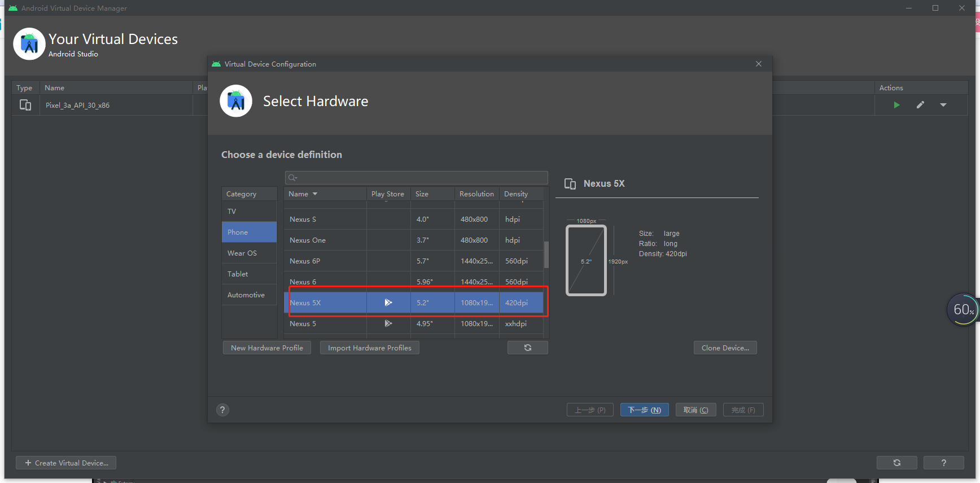Click the Pixel_3a_API_30_x86 device name

coord(77,106)
